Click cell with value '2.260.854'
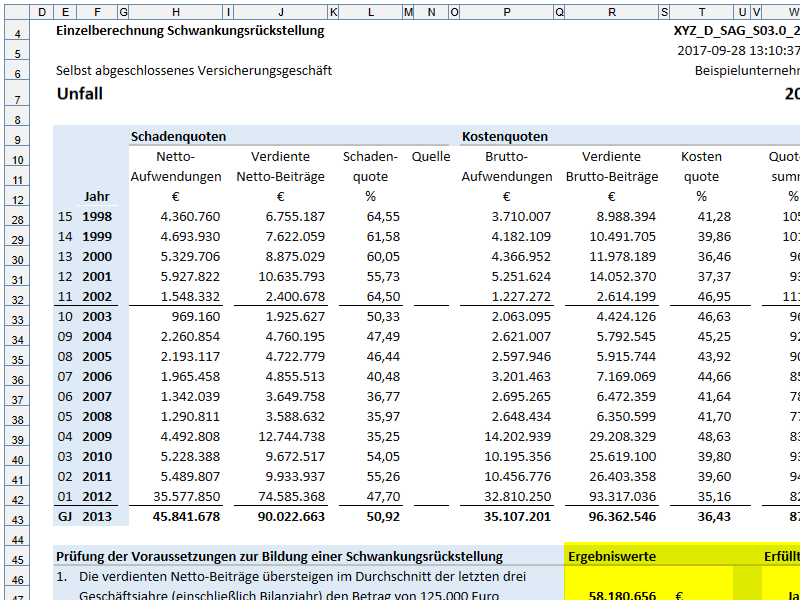This screenshot has height=600, width=800. coord(190,337)
